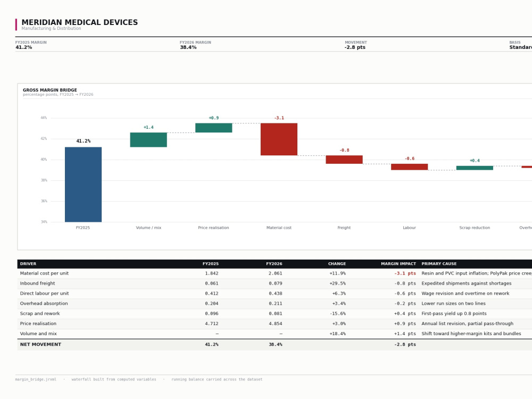Select the FY2026 Margin value 38.4% in header
The height and width of the screenshot is (399, 532).
(188, 47)
